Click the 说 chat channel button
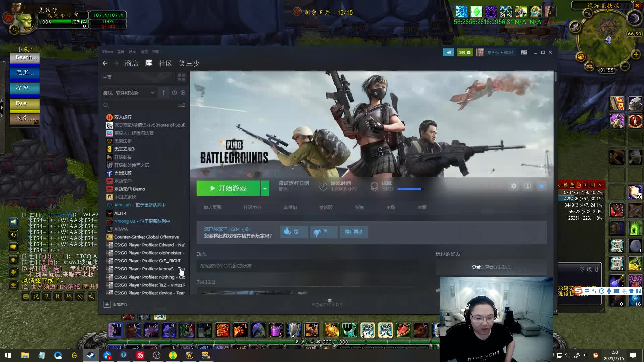The image size is (644, 362). [x=36, y=296]
